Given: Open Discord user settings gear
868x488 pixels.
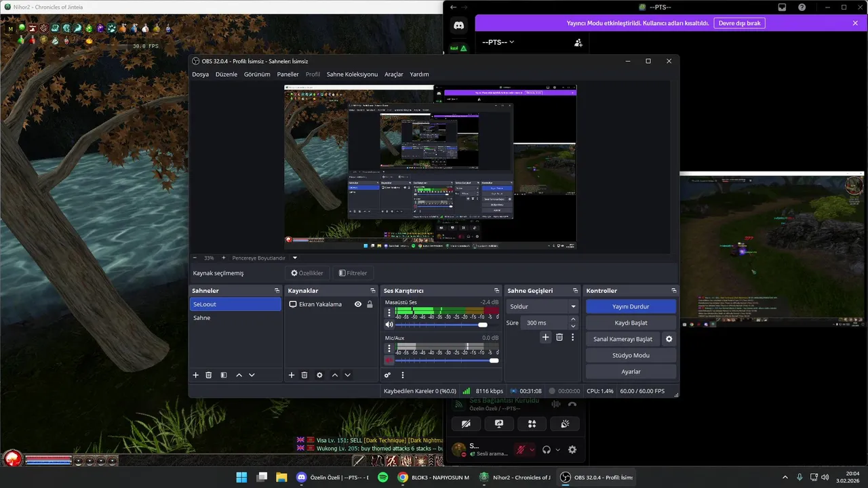Looking at the screenshot, I should pos(572,449).
